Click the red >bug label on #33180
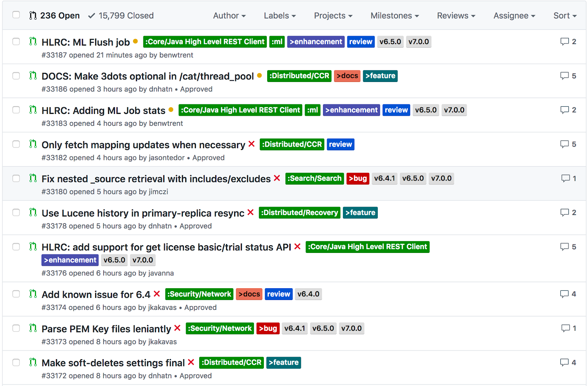The image size is (588, 386). click(x=358, y=178)
